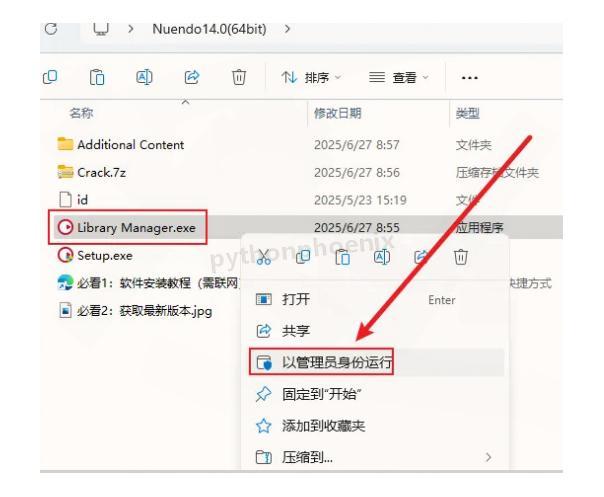Image resolution: width=604 pixels, height=497 pixels.
Task: Click the Edge shortcut icon of 必看1
Action: (x=65, y=283)
